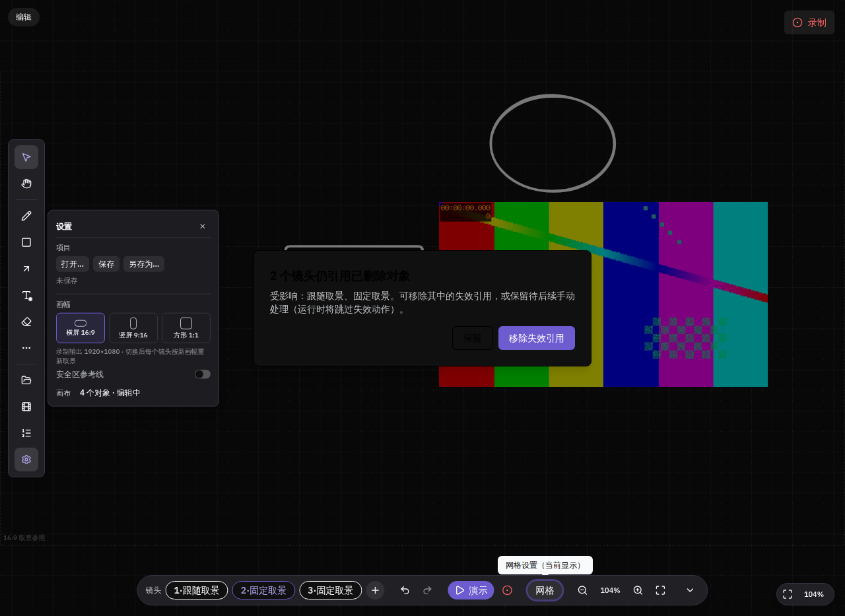Click the settings gear in toolbar

pyautogui.click(x=26, y=460)
